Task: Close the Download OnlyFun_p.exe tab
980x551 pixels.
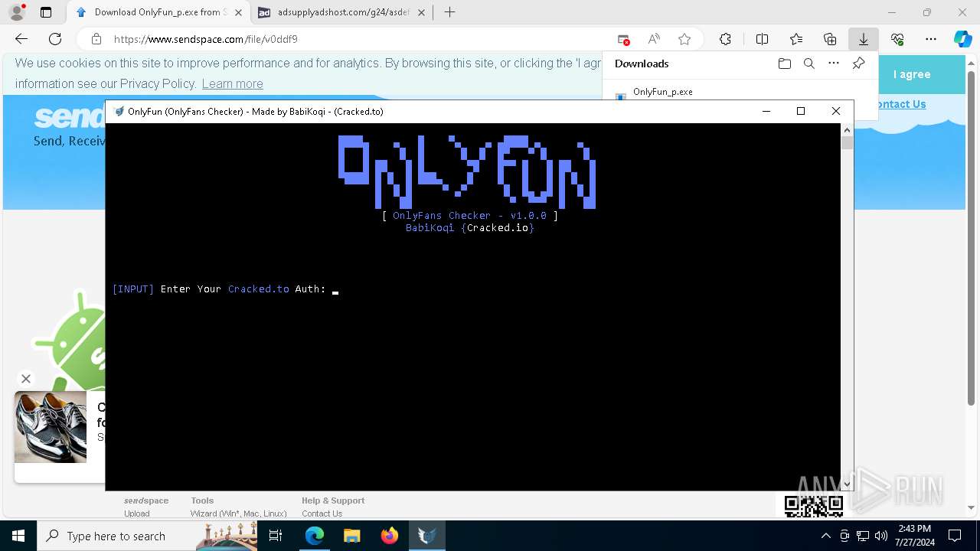Action: tap(239, 12)
